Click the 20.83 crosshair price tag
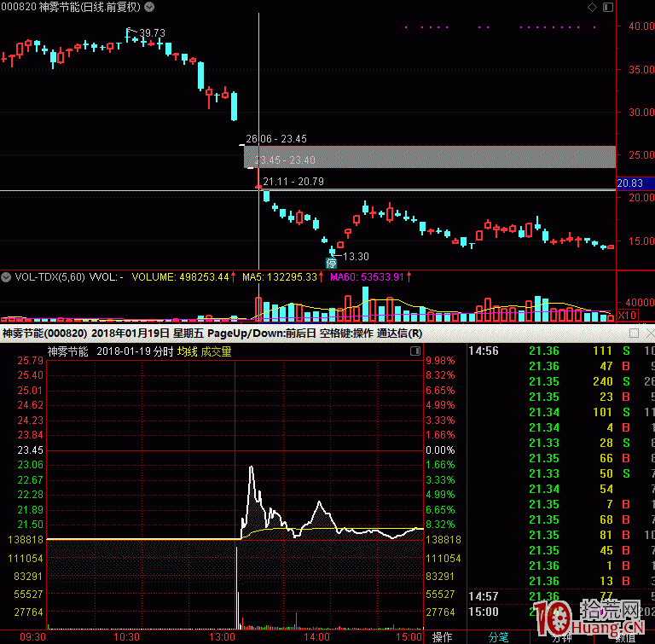Screen dimensions: 655x644 pyautogui.click(x=635, y=183)
